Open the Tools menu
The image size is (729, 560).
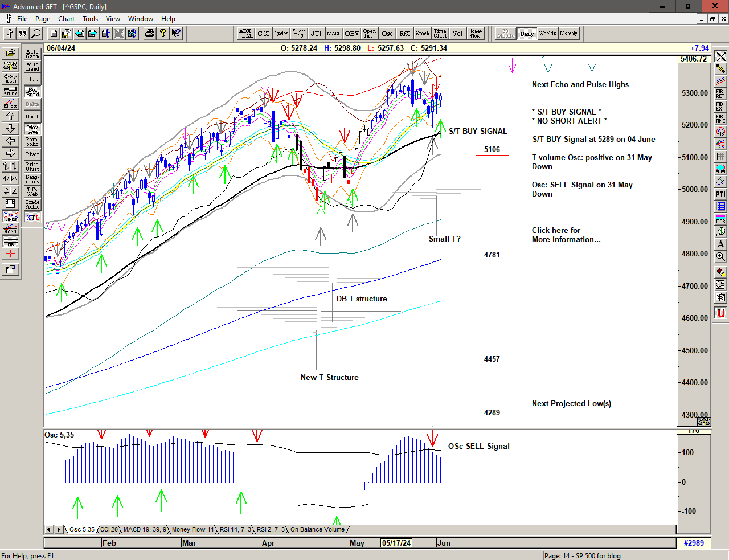pos(90,19)
